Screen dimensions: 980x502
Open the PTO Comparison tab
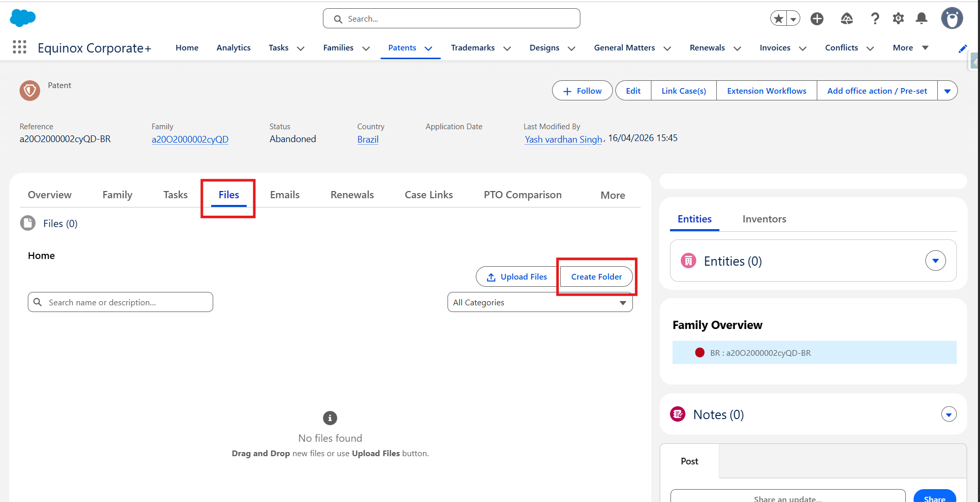pyautogui.click(x=522, y=195)
